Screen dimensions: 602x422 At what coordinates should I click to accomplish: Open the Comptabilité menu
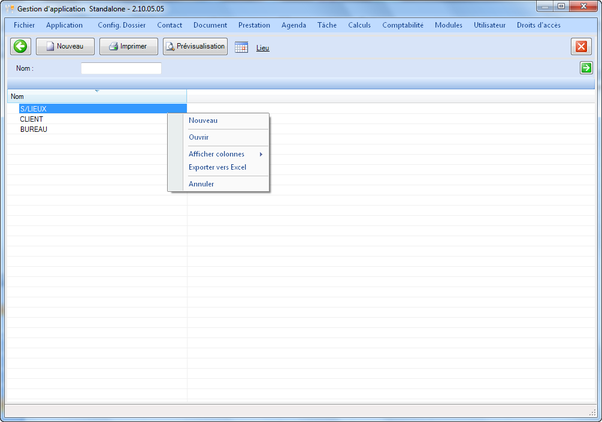402,24
